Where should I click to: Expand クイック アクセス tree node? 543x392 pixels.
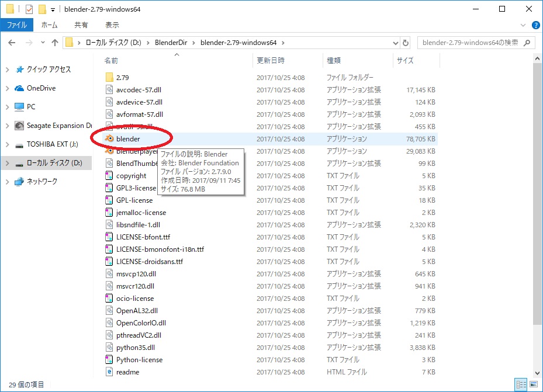pyautogui.click(x=7, y=70)
